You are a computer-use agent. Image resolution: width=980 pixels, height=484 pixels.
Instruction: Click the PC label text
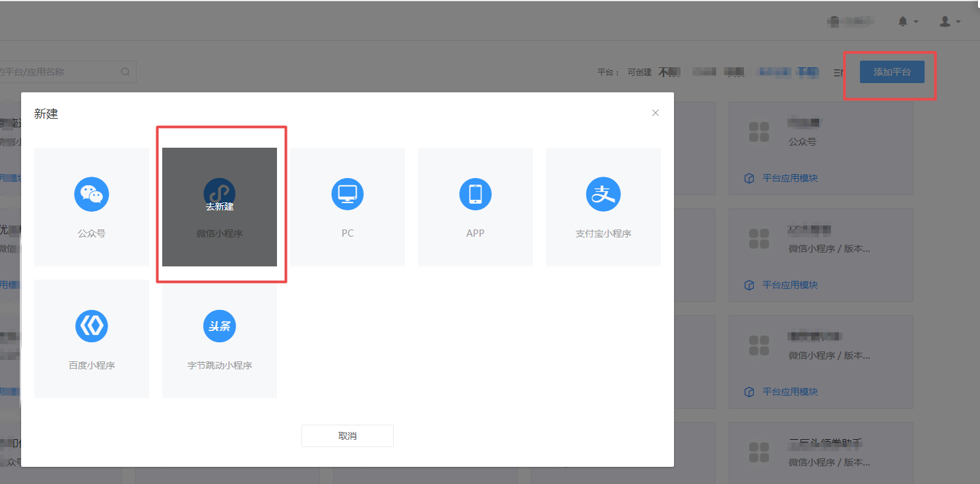pyautogui.click(x=348, y=233)
